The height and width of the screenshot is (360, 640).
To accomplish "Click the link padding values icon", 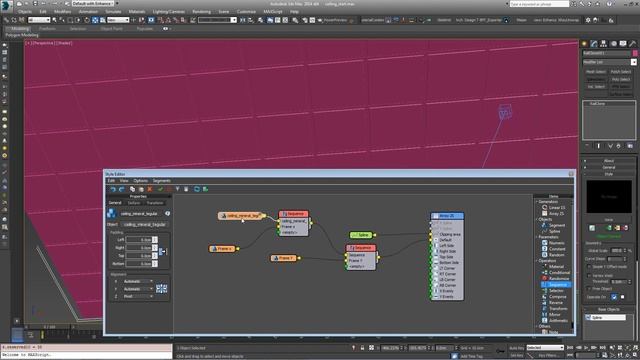I will pos(162,251).
